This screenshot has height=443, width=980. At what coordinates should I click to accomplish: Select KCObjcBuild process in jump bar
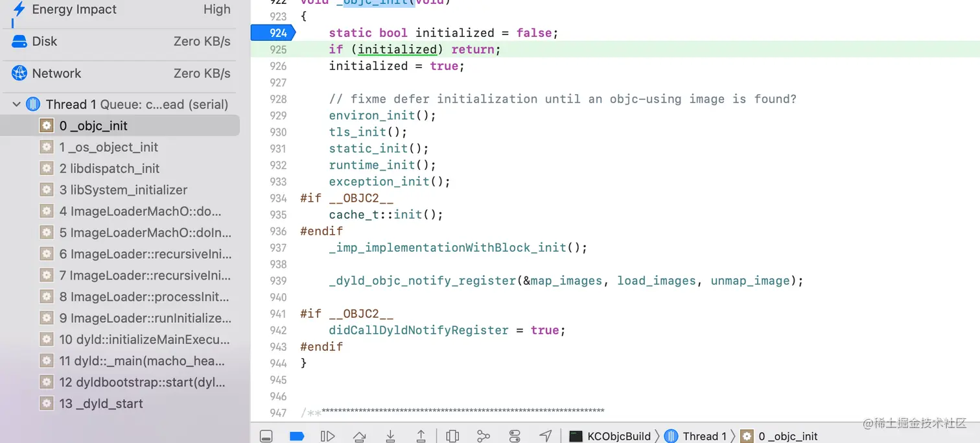(610, 436)
